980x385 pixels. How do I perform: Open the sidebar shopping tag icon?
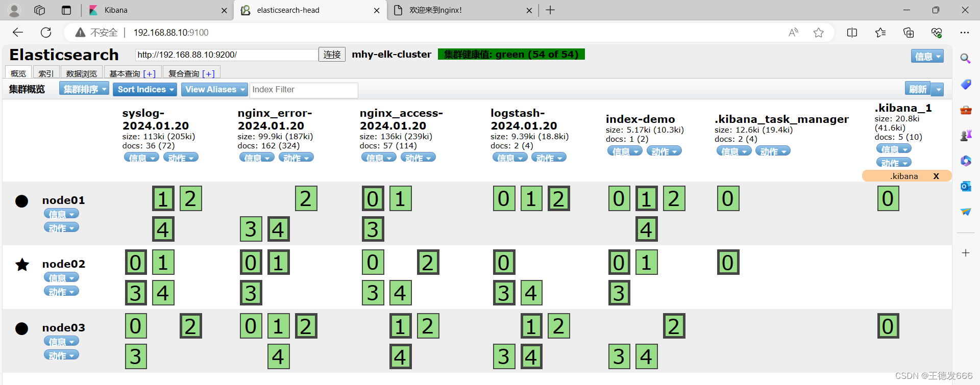tap(966, 84)
